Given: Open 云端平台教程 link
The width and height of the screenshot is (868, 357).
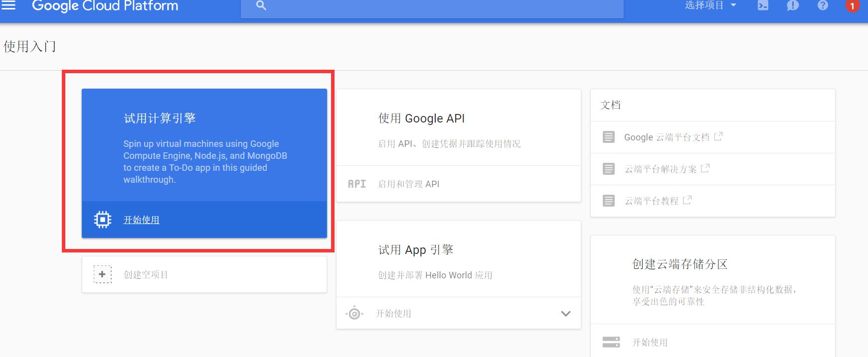Looking at the screenshot, I should [652, 201].
